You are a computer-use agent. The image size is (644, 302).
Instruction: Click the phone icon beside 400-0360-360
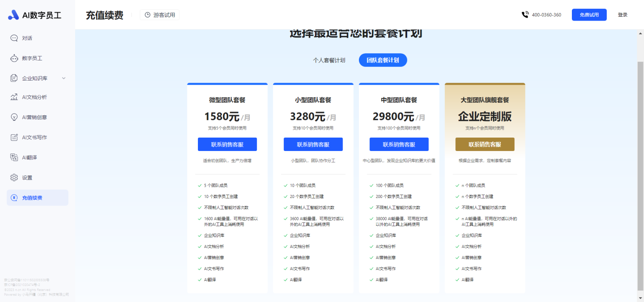point(525,15)
